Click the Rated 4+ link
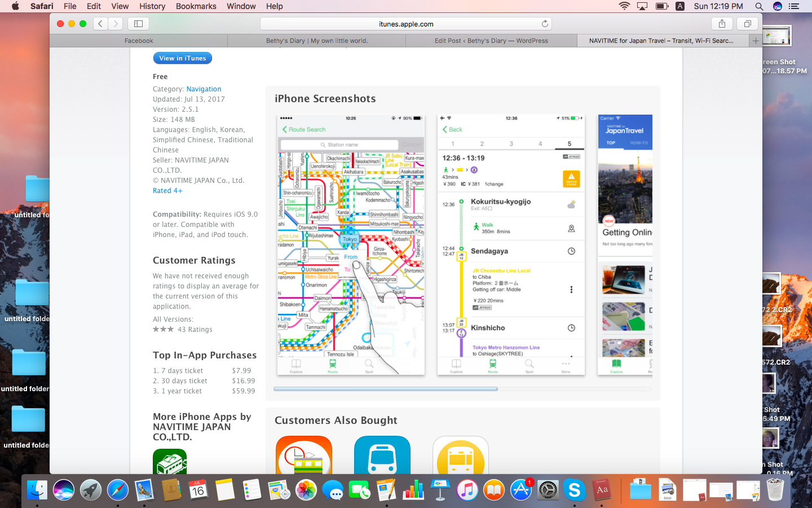 [167, 191]
